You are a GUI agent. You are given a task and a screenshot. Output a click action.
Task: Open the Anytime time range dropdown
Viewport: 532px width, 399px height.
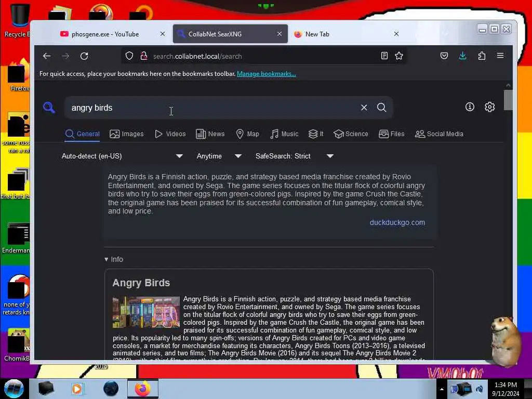[219, 156]
